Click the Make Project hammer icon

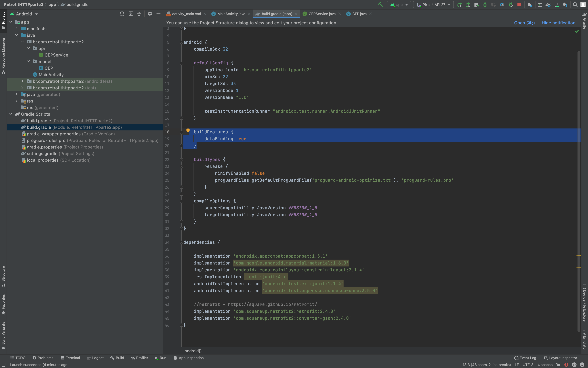380,5
